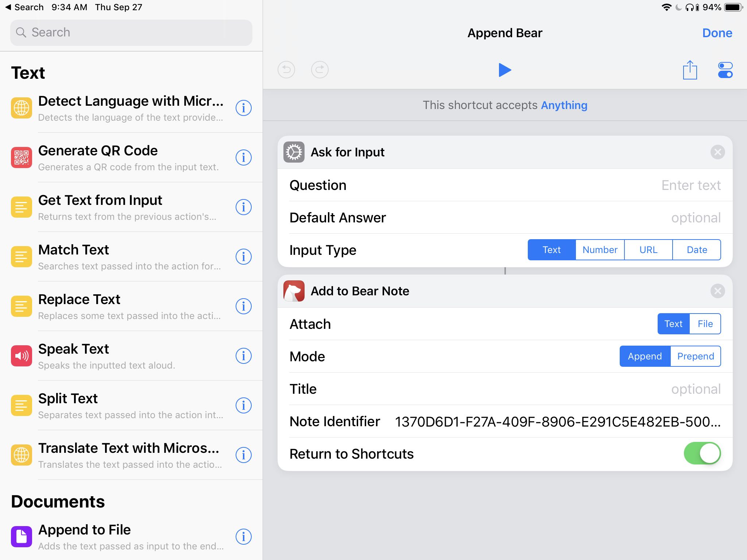
Task: Run the shortcut with play button
Action: tap(505, 70)
